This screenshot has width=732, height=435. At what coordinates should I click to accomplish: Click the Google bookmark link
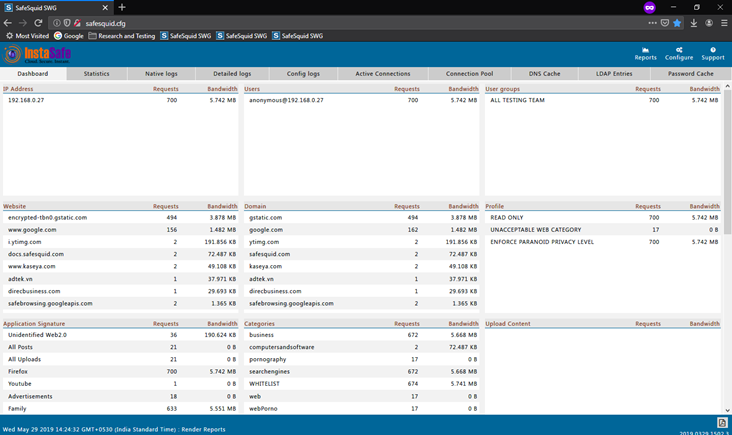click(x=69, y=36)
